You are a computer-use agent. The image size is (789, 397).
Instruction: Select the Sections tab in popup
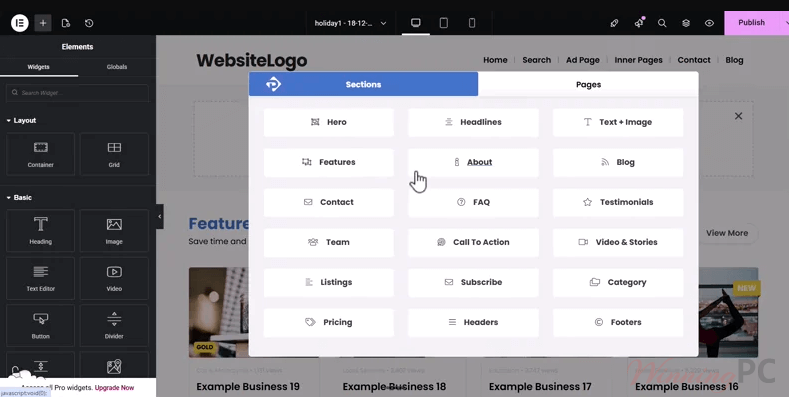pos(363,84)
